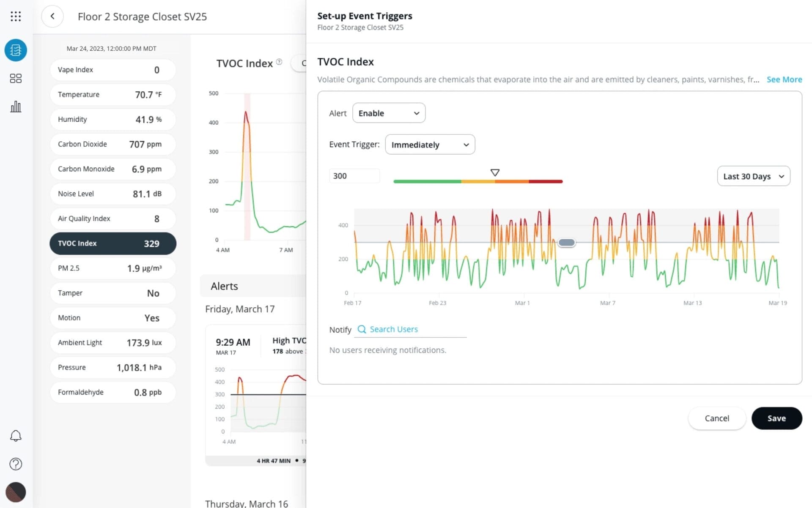Click the See More link
The height and width of the screenshot is (508, 812).
(784, 79)
